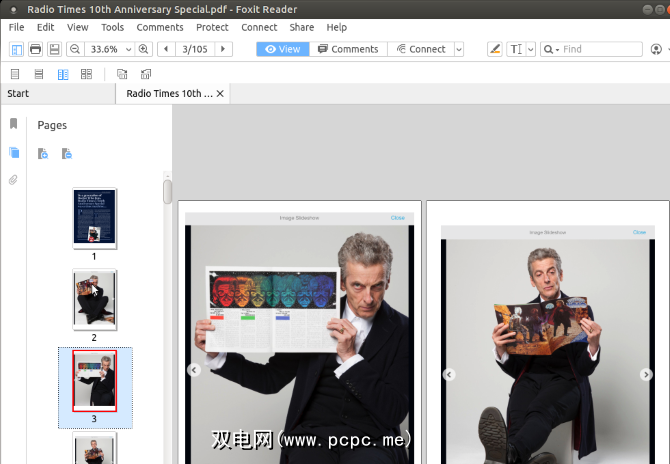This screenshot has width=670, height=464.
Task: Open the Attachments paperclip panel
Action: point(13,180)
